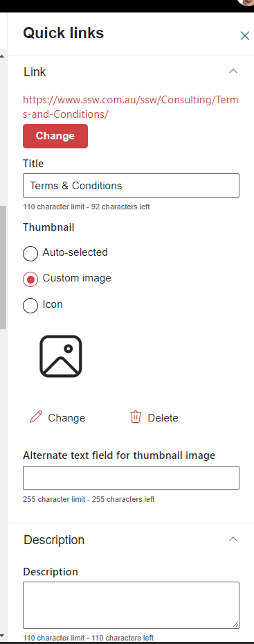The height and width of the screenshot is (644, 254).
Task: Click the gray vertical scrollbar thumb
Action: point(3,268)
